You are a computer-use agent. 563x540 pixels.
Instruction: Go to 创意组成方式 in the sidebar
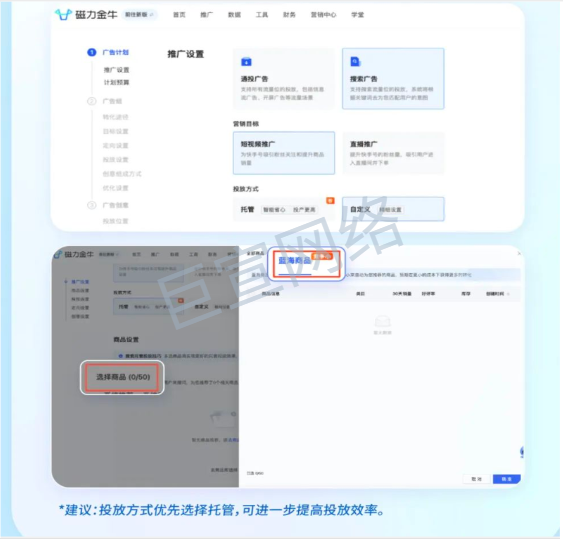click(x=122, y=174)
